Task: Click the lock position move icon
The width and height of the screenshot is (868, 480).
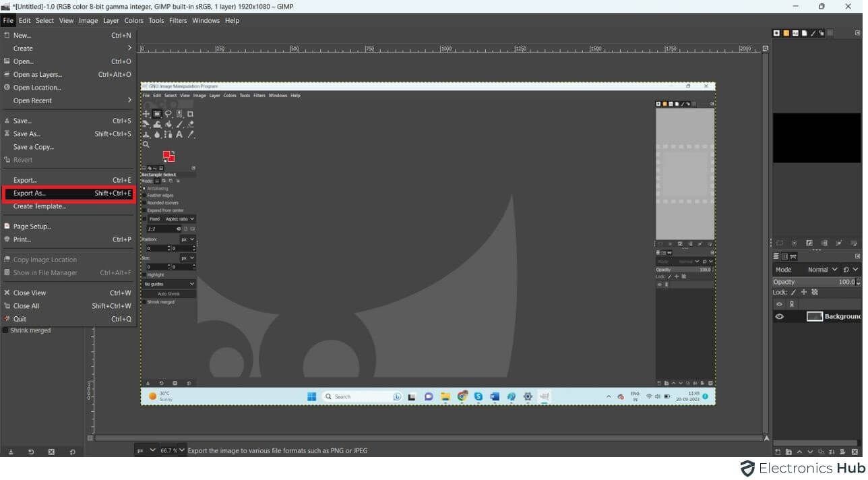Action: [x=803, y=292]
